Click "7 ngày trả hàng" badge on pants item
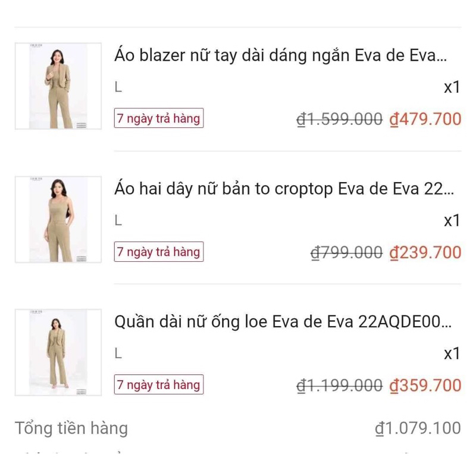Image resolution: width=476 pixels, height=476 pixels. [159, 385]
